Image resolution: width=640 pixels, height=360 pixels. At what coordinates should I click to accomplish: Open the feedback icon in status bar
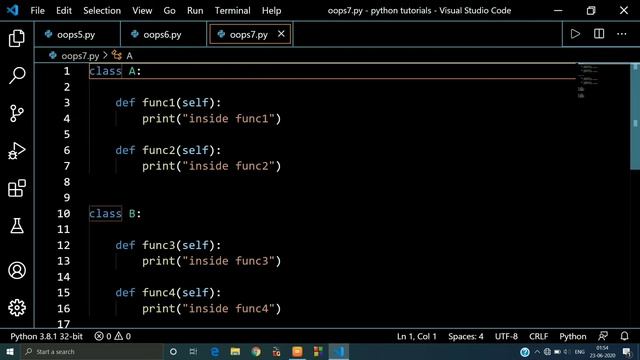click(x=603, y=336)
